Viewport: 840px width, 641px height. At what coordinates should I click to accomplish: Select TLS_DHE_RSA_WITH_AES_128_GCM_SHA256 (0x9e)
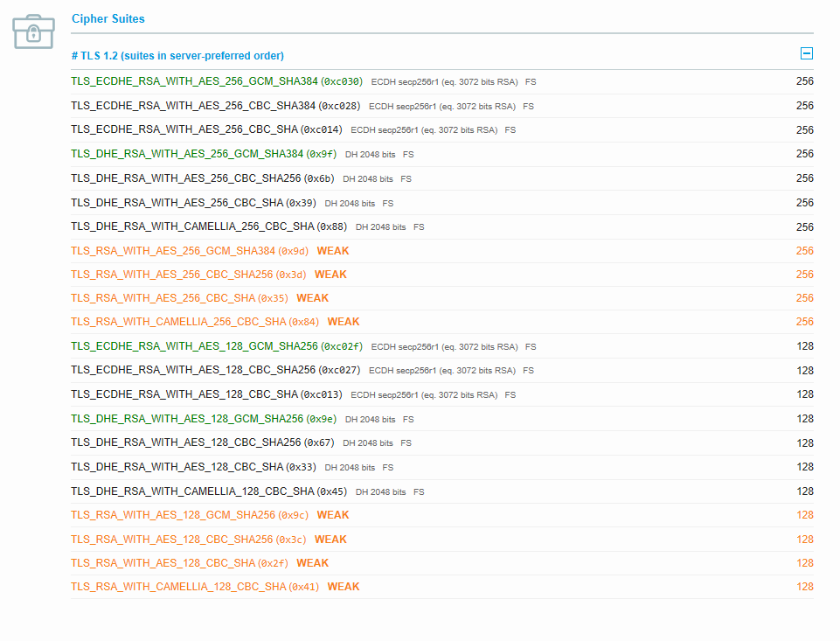click(204, 419)
